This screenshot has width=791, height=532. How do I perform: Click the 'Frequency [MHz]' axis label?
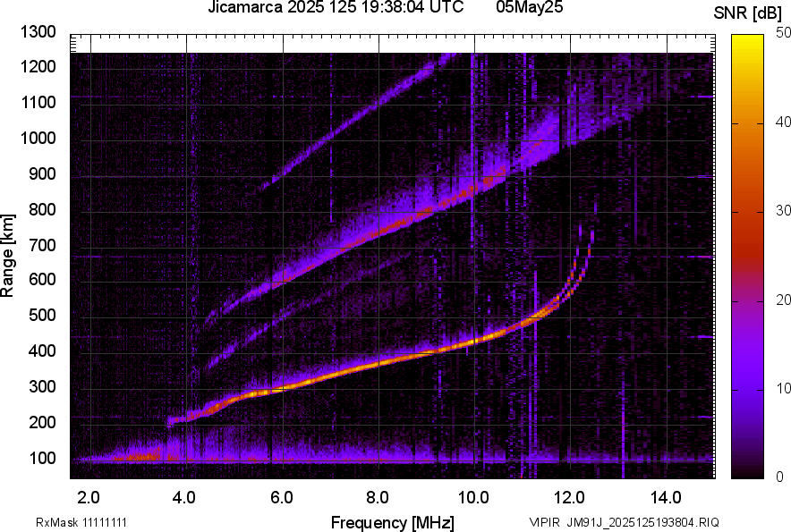[x=392, y=522]
